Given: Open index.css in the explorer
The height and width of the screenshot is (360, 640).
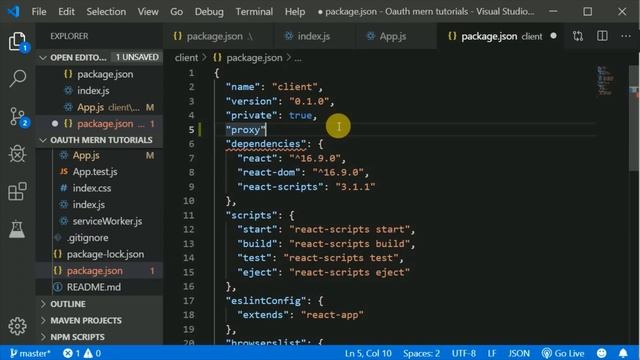Looking at the screenshot, I should pyautogui.click(x=99, y=188).
